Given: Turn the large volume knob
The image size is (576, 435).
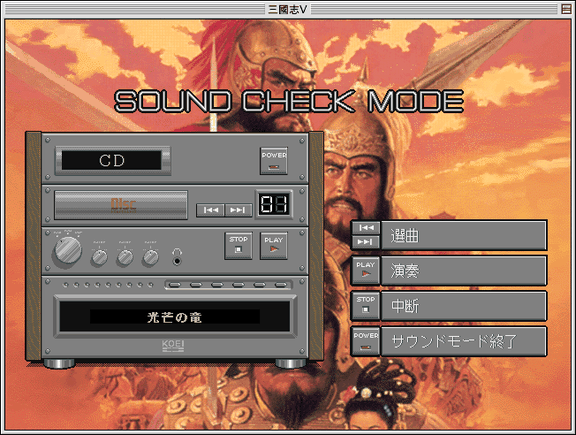Looking at the screenshot, I should (x=68, y=250).
